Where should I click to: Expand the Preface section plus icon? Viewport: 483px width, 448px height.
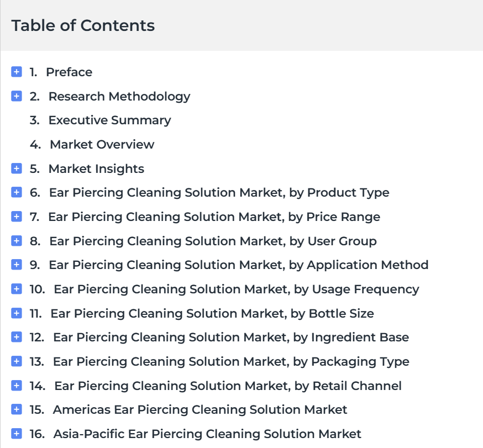tap(17, 72)
